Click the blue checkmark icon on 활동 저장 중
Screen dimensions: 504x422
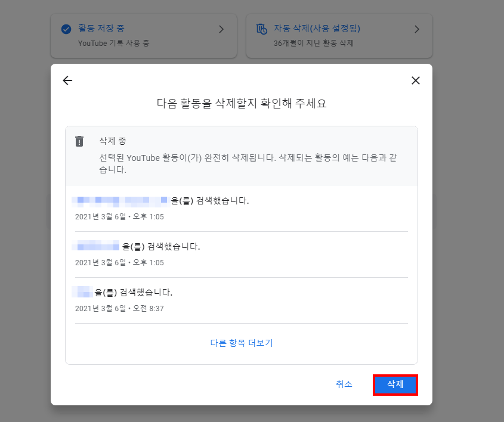(66, 29)
